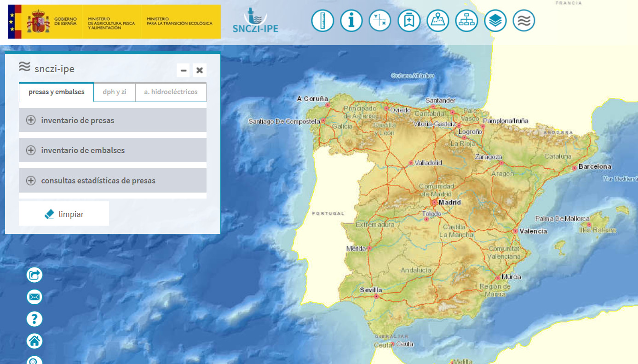This screenshot has width=638, height=364.
Task: Click the Andalucía region label
Action: pyautogui.click(x=416, y=270)
